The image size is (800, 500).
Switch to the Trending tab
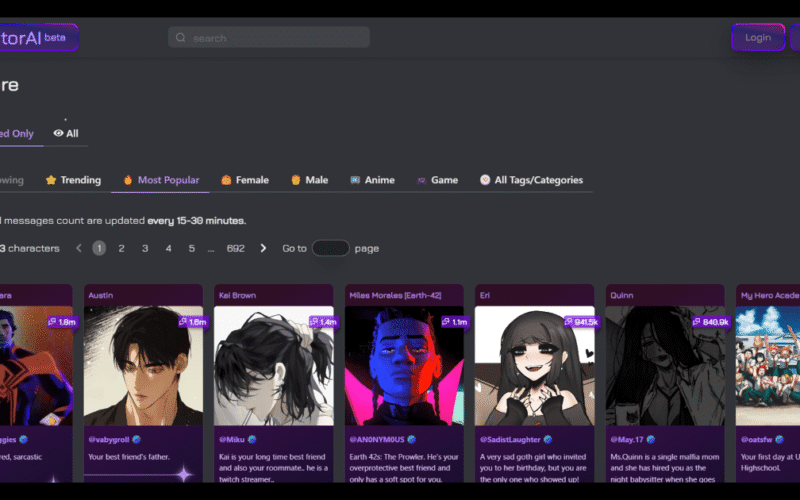click(80, 180)
